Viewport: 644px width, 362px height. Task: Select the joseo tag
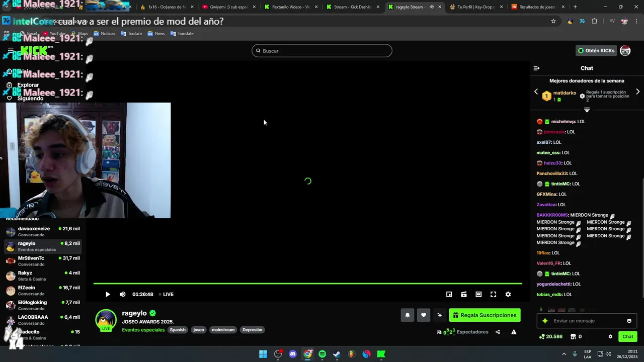click(199, 330)
